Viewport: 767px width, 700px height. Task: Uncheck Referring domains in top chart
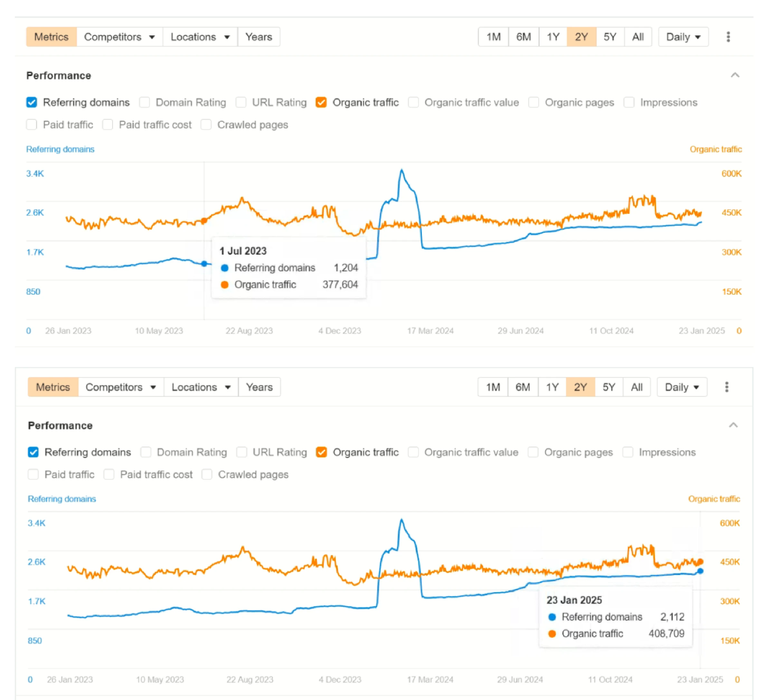[x=32, y=102]
